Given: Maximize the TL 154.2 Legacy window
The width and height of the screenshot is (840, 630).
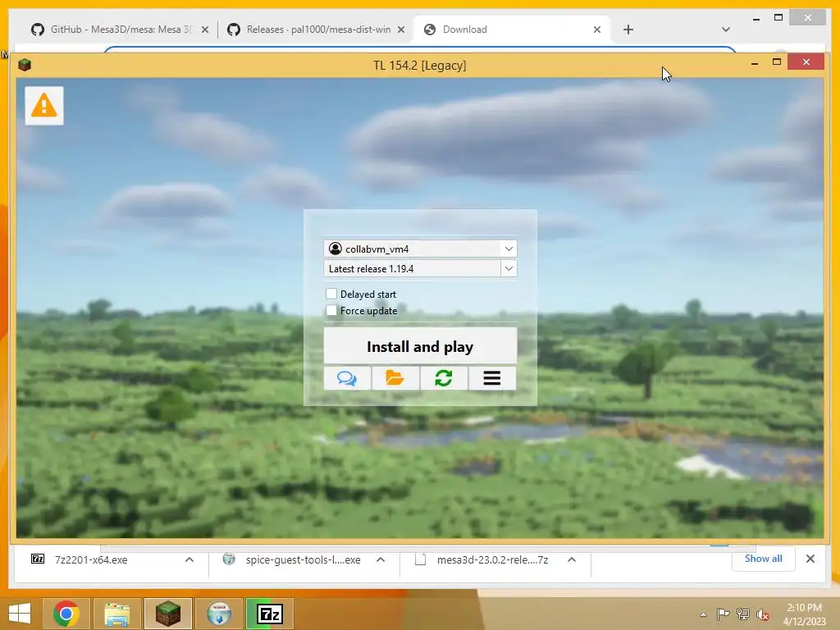Looking at the screenshot, I should [x=777, y=62].
